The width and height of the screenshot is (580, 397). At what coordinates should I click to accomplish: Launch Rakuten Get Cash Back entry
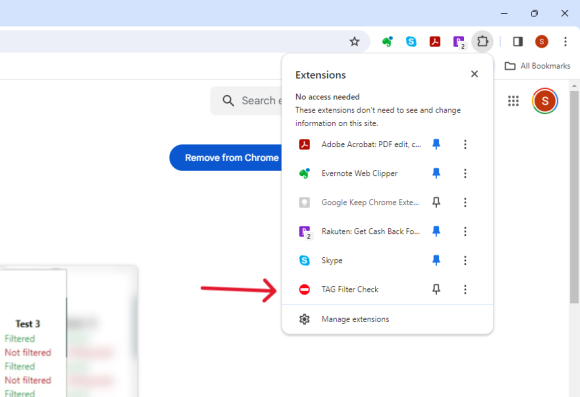click(370, 231)
